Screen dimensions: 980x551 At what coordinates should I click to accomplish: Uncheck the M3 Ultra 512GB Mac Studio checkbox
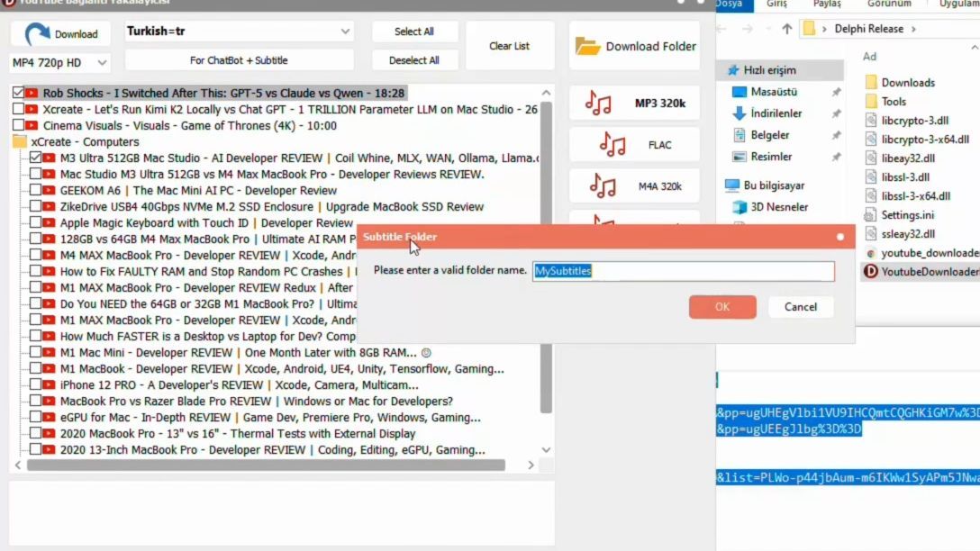[x=35, y=158]
